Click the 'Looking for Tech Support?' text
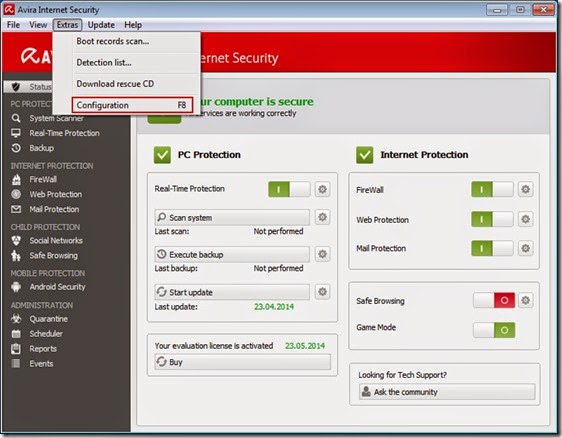 click(403, 375)
